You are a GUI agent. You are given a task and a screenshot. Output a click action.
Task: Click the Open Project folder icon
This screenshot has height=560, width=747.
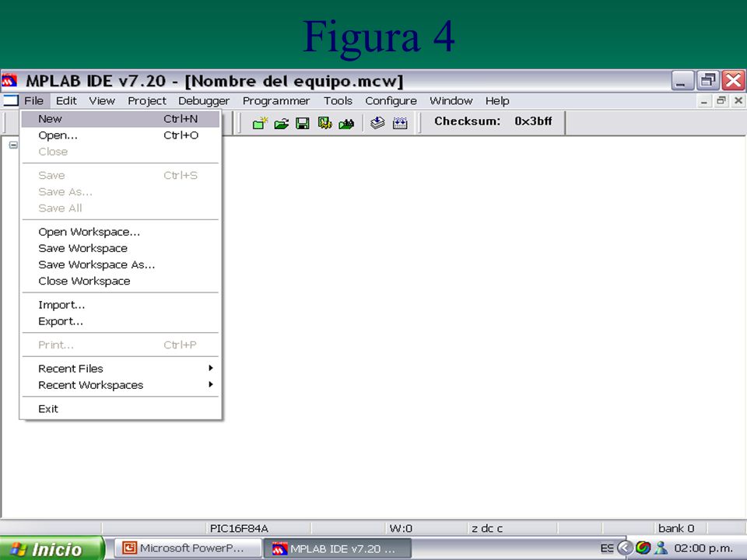(281, 124)
